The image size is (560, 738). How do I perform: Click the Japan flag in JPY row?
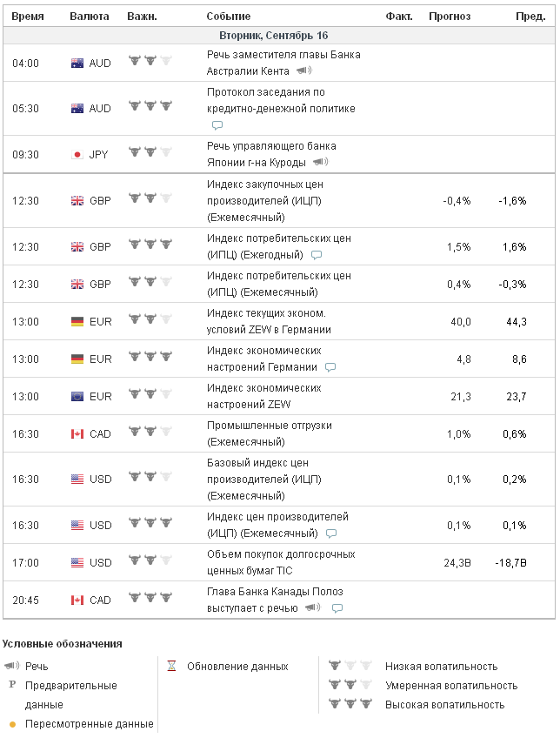(x=77, y=154)
